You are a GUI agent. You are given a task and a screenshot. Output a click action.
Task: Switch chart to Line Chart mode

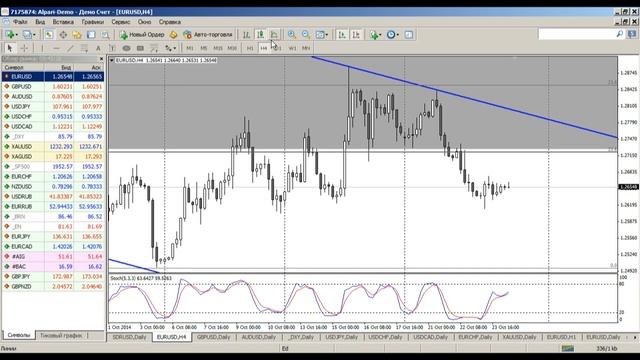point(274,35)
